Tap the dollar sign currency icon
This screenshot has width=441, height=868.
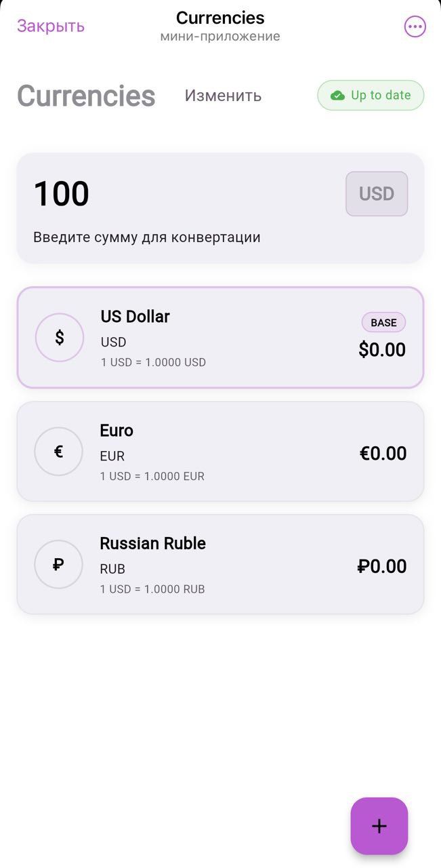tap(60, 338)
